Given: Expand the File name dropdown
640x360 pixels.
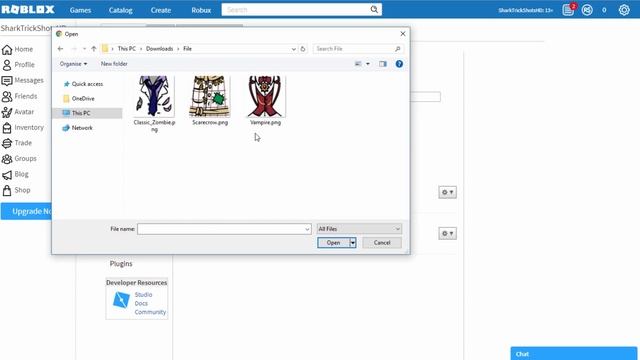Looking at the screenshot, I should [x=308, y=229].
